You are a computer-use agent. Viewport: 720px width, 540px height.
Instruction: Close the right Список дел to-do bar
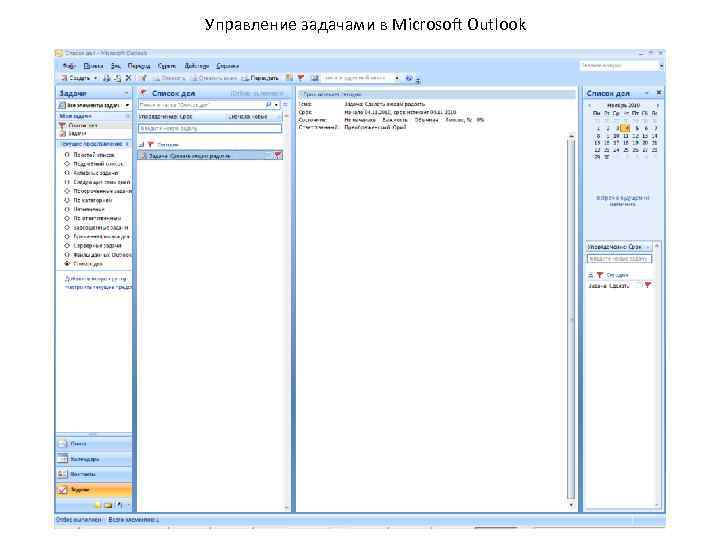(659, 93)
